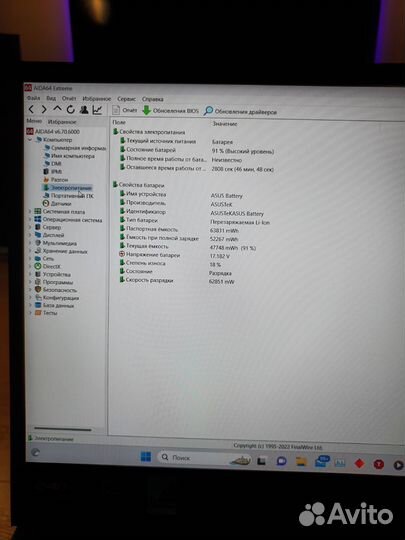Refresh the page with the circular arrow icon
Viewport: 405px width, 540px height.
(x=71, y=110)
